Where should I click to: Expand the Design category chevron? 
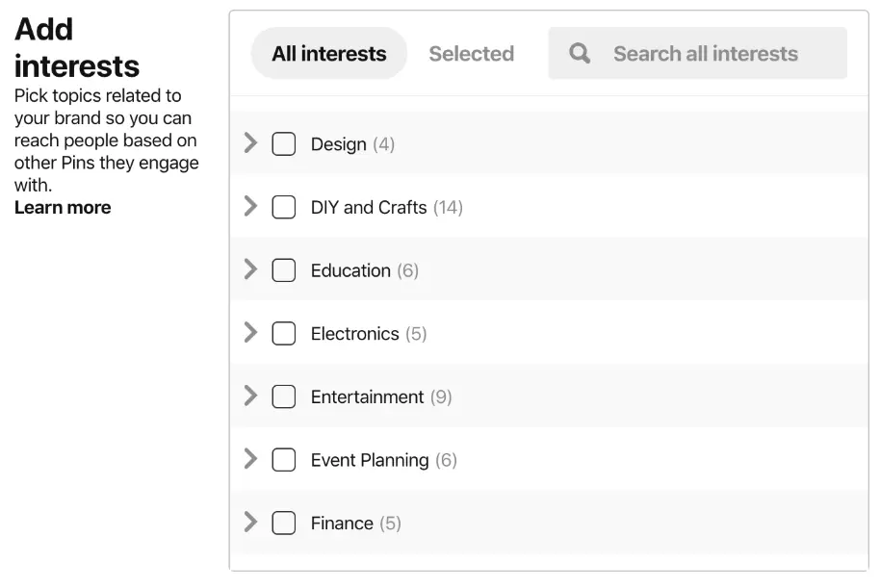(251, 143)
